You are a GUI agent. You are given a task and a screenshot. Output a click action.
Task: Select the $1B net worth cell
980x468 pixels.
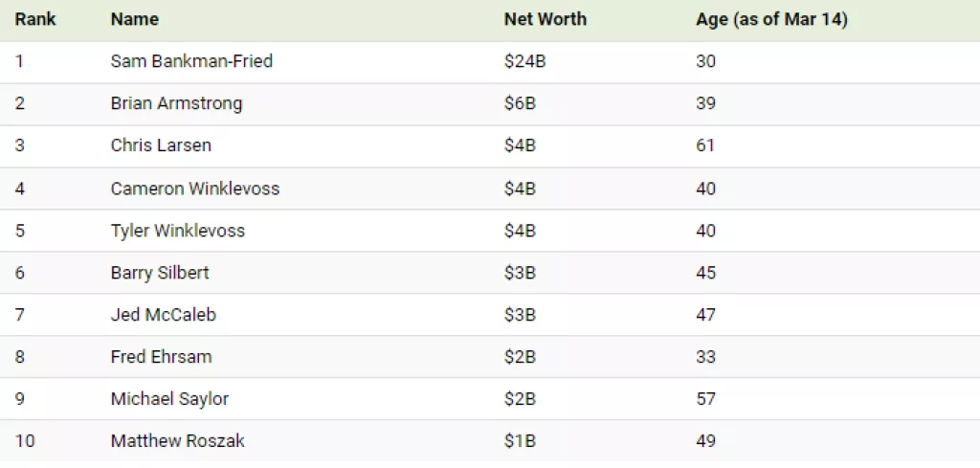click(520, 441)
